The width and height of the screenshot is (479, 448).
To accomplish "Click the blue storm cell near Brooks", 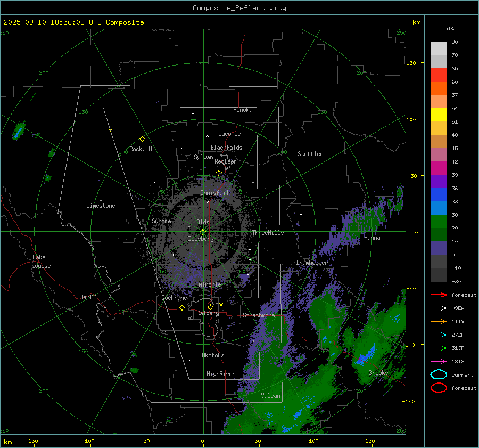I will [365, 355].
